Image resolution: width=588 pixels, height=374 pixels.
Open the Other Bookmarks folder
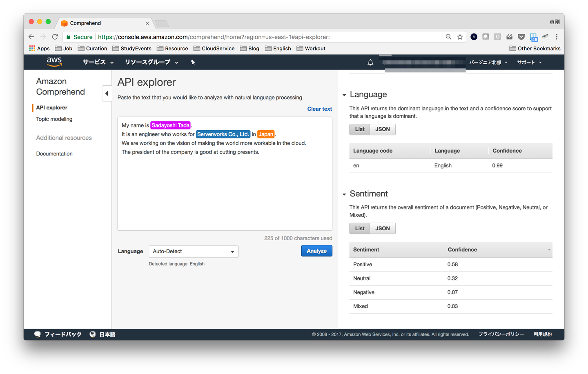click(x=535, y=48)
